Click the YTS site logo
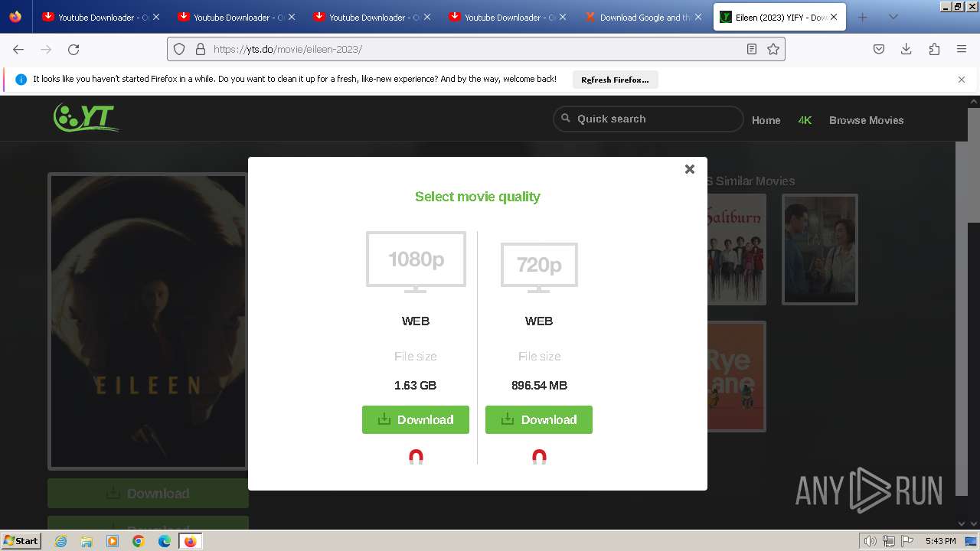980x551 pixels. click(86, 117)
